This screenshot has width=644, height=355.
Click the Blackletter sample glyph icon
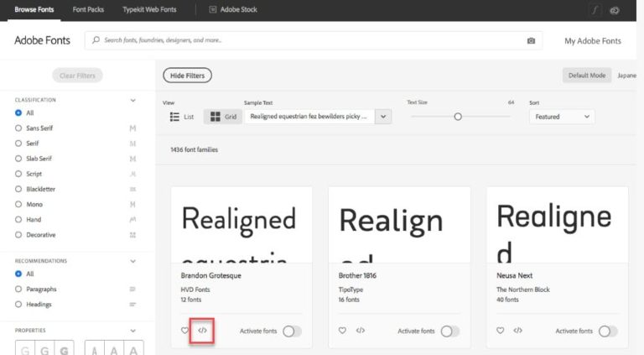click(132, 189)
